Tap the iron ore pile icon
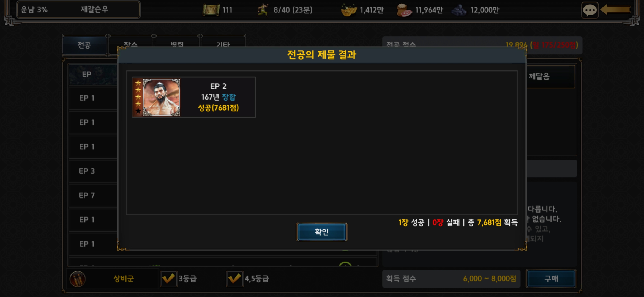The image size is (644, 297). coord(459,10)
